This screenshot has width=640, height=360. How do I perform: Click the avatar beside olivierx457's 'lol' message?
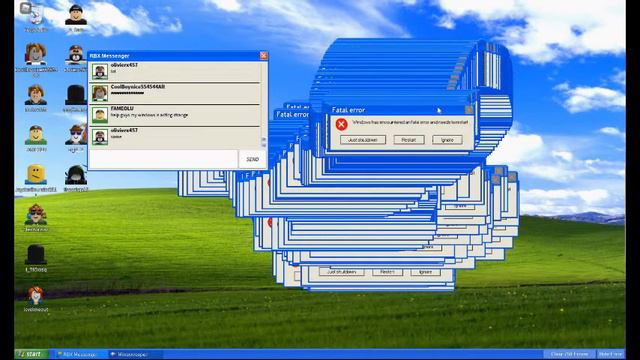pyautogui.click(x=99, y=71)
